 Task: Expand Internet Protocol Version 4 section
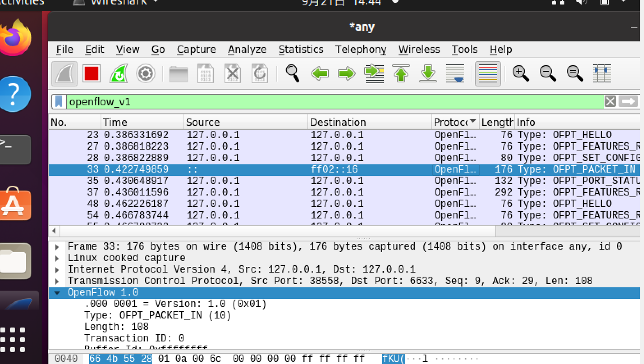point(57,270)
